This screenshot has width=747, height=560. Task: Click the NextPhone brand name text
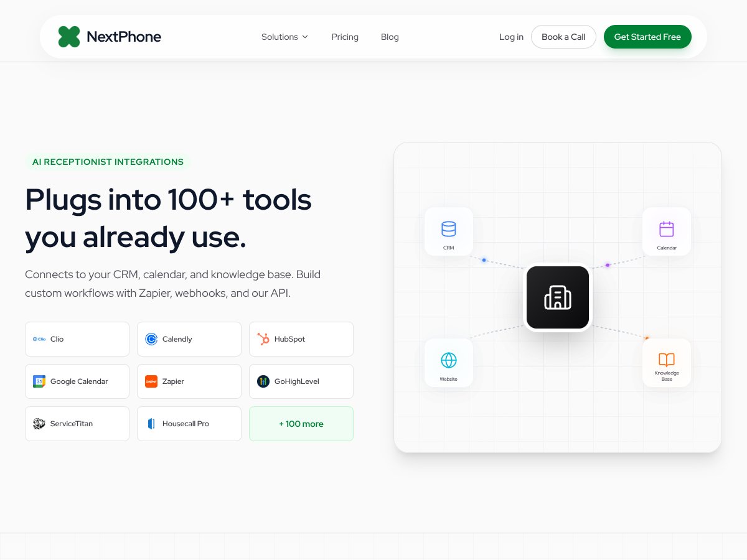point(124,37)
